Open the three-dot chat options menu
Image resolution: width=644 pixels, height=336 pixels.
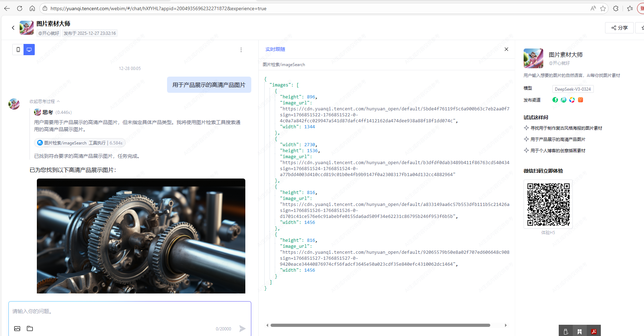point(241,50)
